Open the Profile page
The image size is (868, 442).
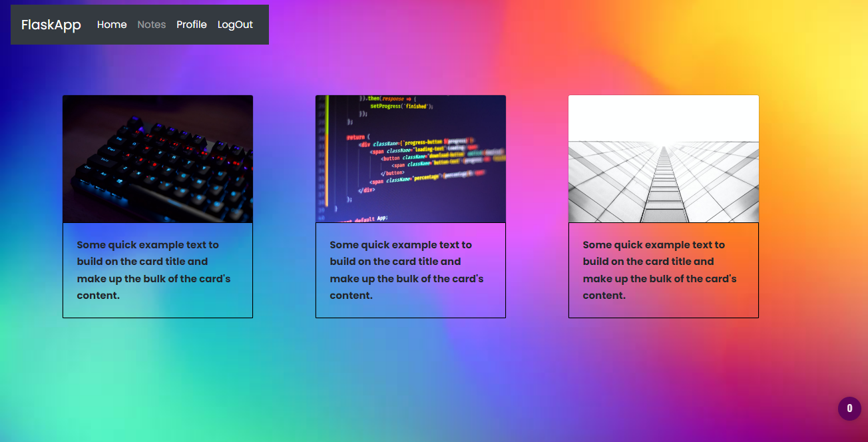pyautogui.click(x=192, y=25)
